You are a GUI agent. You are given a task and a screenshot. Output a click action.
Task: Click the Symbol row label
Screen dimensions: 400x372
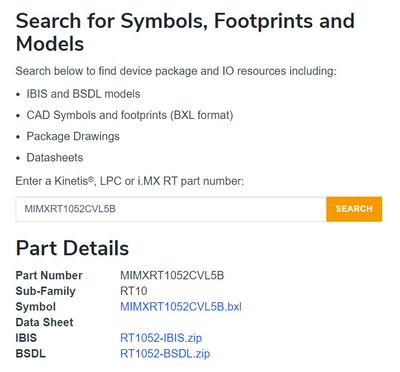pyautogui.click(x=36, y=307)
